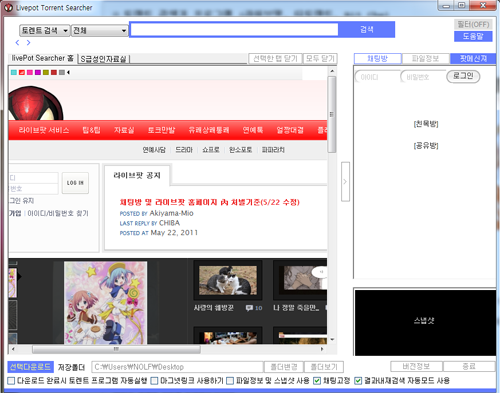Select the cyan color theme square
Image resolution: width=500 pixels, height=393 pixels.
point(14,72)
